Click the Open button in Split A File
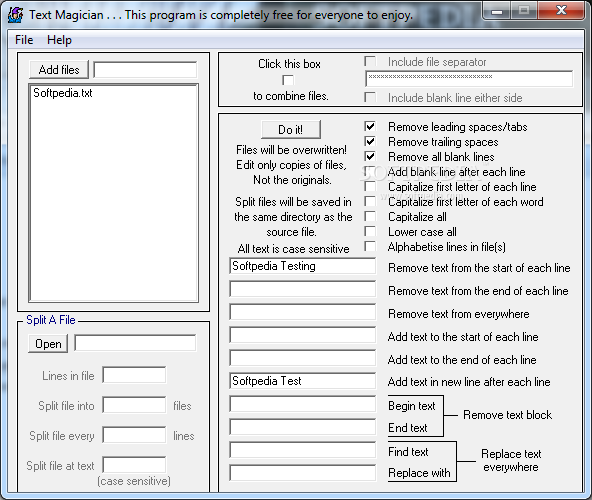592x500 pixels. click(x=48, y=344)
